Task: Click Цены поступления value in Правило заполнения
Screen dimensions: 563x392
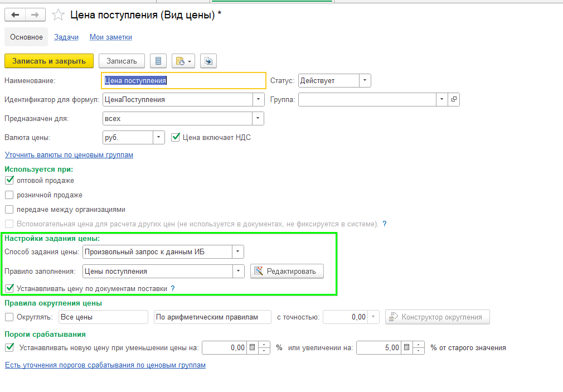Action: click(x=116, y=271)
